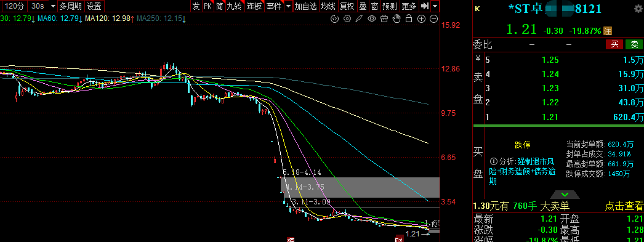Toggle the 连板 indicator button
Image resolution: width=644 pixels, height=242 pixels.
tap(254, 6)
